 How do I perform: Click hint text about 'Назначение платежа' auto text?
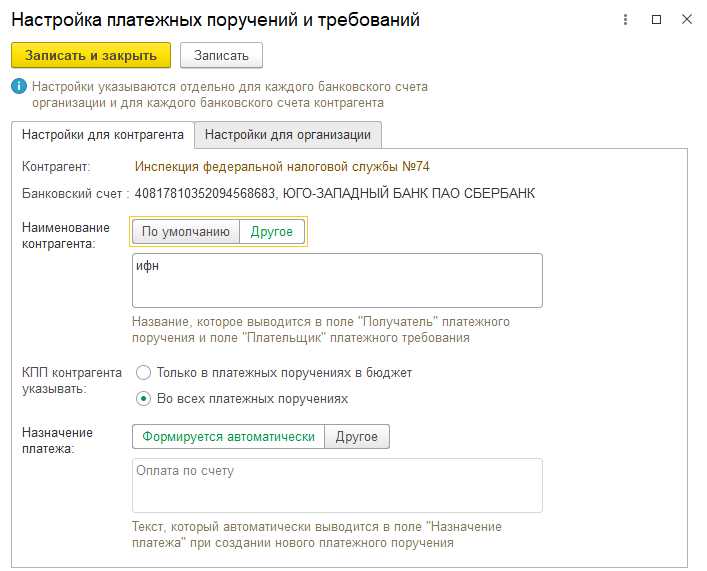click(x=317, y=534)
